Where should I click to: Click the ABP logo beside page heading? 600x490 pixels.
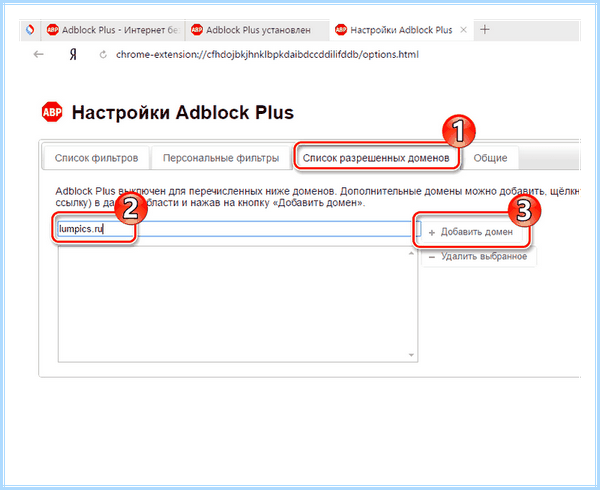coord(52,112)
